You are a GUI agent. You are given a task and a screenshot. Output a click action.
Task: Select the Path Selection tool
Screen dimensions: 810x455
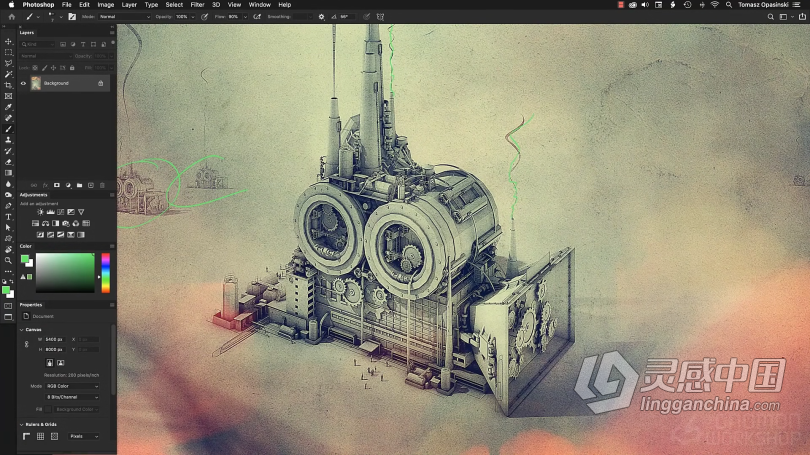click(8, 228)
